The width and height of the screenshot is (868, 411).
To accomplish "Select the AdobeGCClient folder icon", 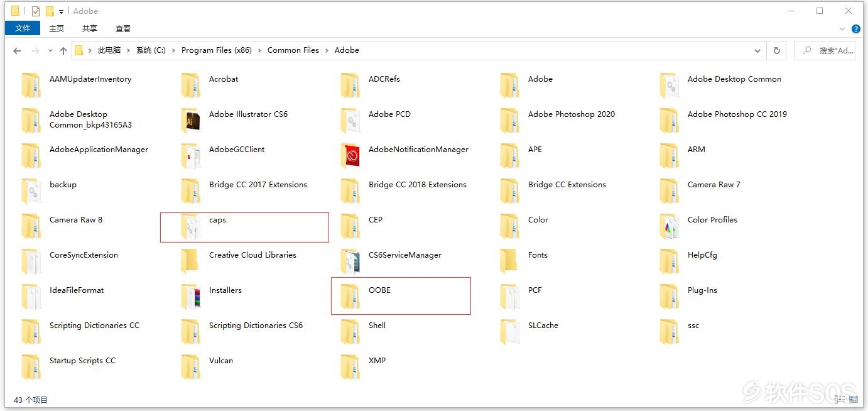I will coord(191,155).
